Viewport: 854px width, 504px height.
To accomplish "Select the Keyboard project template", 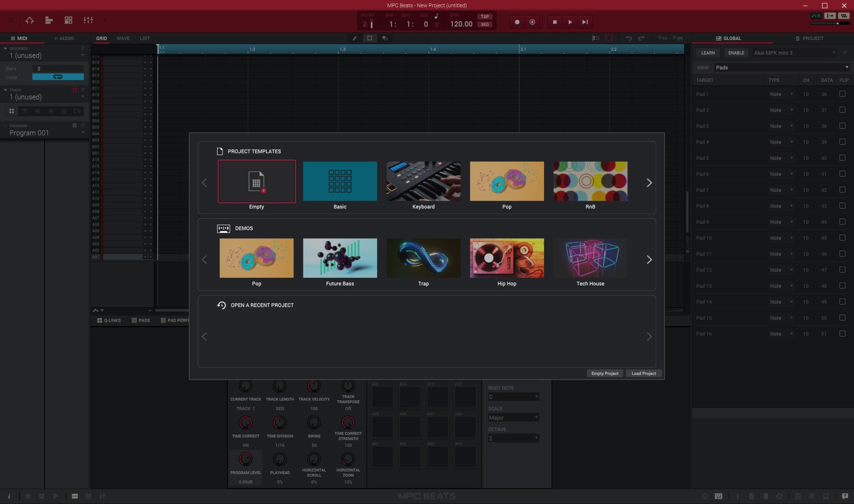I will click(x=423, y=181).
